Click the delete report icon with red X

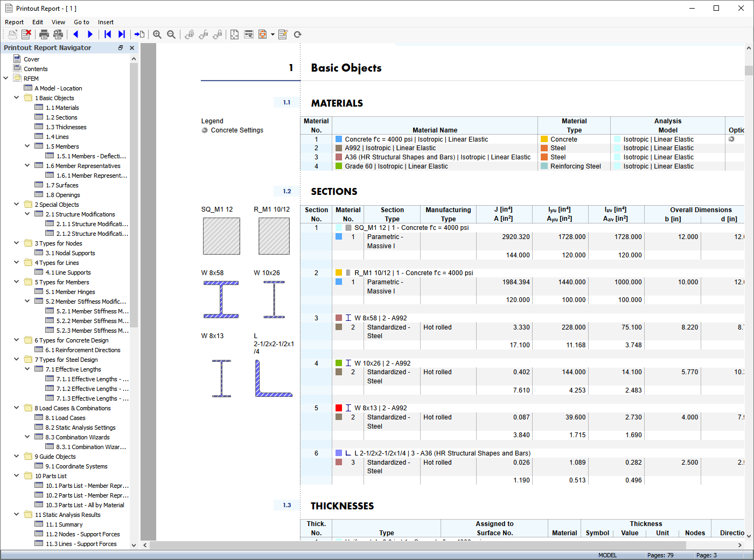point(27,34)
